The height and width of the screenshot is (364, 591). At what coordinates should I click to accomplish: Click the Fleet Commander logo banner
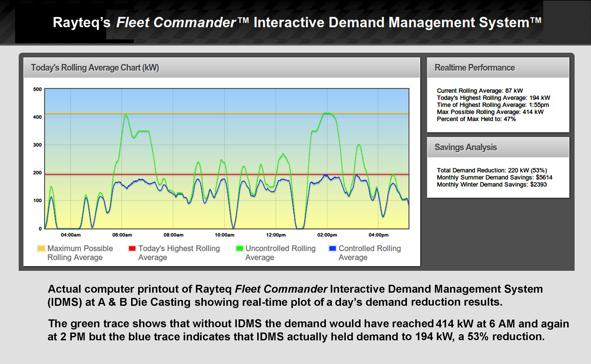295,22
